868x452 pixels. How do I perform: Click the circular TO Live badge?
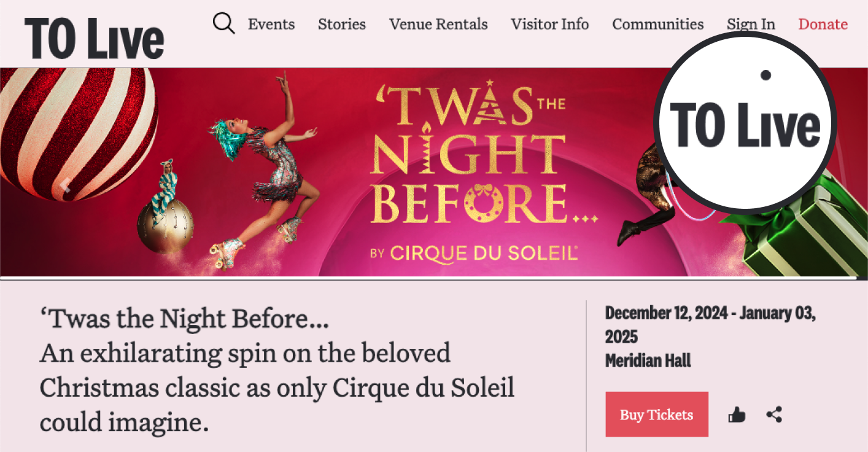745,123
